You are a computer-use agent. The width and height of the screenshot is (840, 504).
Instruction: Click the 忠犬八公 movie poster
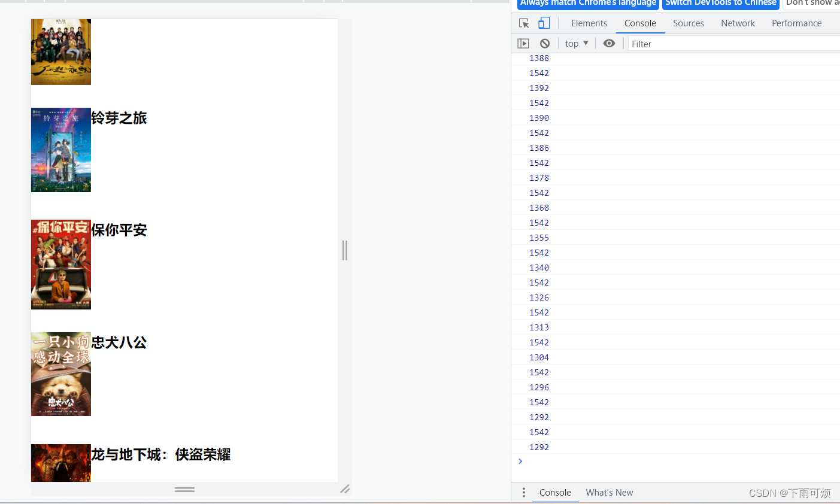(61, 374)
